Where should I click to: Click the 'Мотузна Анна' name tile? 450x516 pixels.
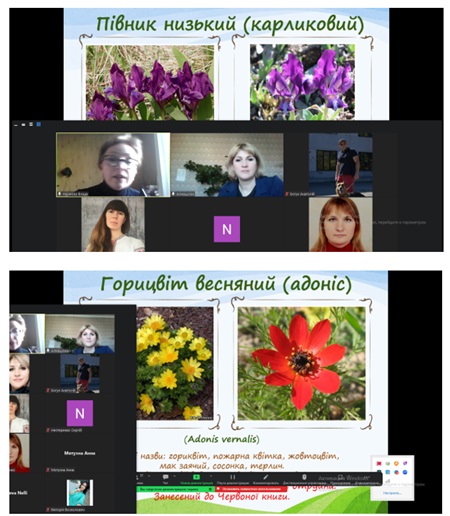coord(79,453)
